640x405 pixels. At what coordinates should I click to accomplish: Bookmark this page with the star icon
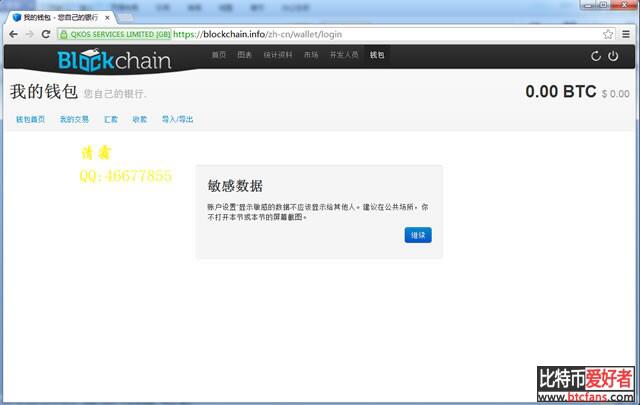[608, 34]
